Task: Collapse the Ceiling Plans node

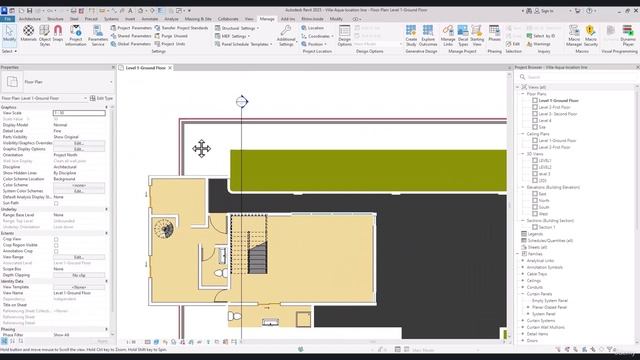Action: click(x=522, y=134)
